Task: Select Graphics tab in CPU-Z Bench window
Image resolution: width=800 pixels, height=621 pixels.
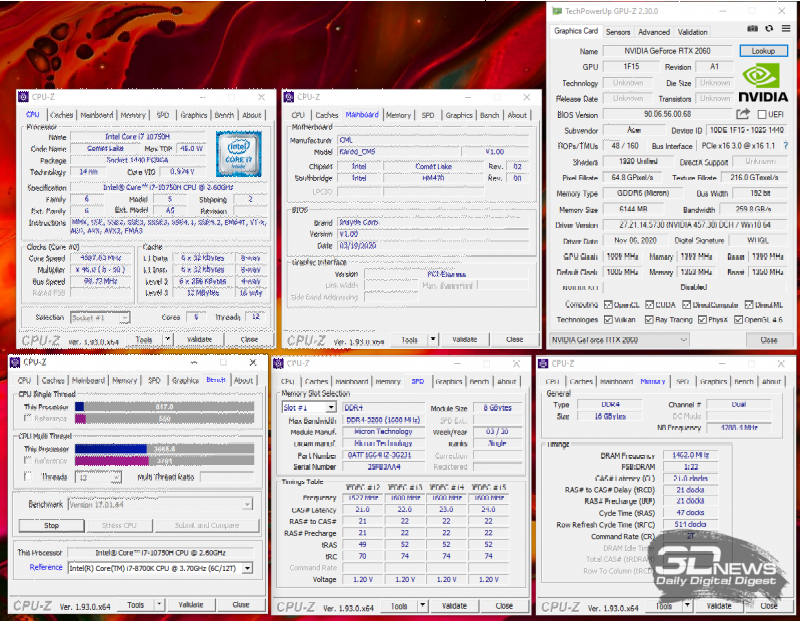Action: [x=185, y=380]
